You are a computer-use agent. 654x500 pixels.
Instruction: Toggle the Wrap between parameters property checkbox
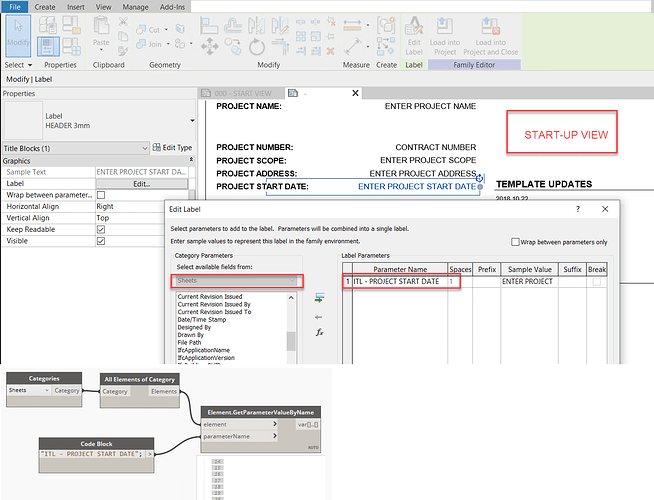point(101,195)
